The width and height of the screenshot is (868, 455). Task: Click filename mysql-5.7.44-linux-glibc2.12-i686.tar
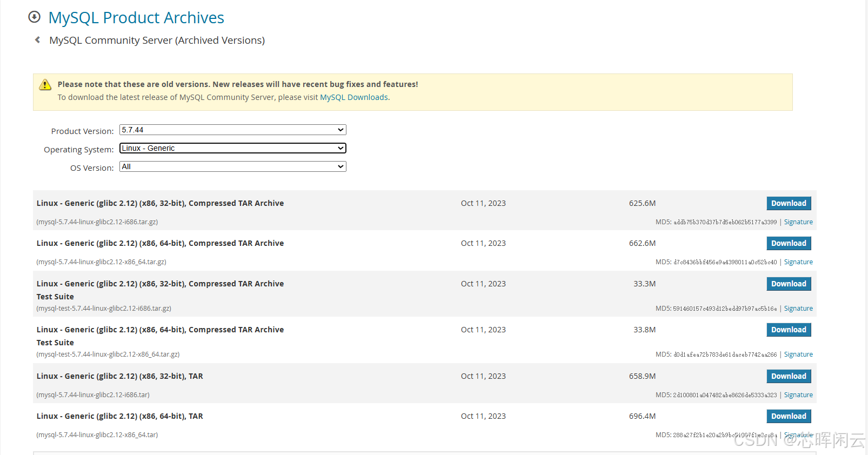click(93, 395)
